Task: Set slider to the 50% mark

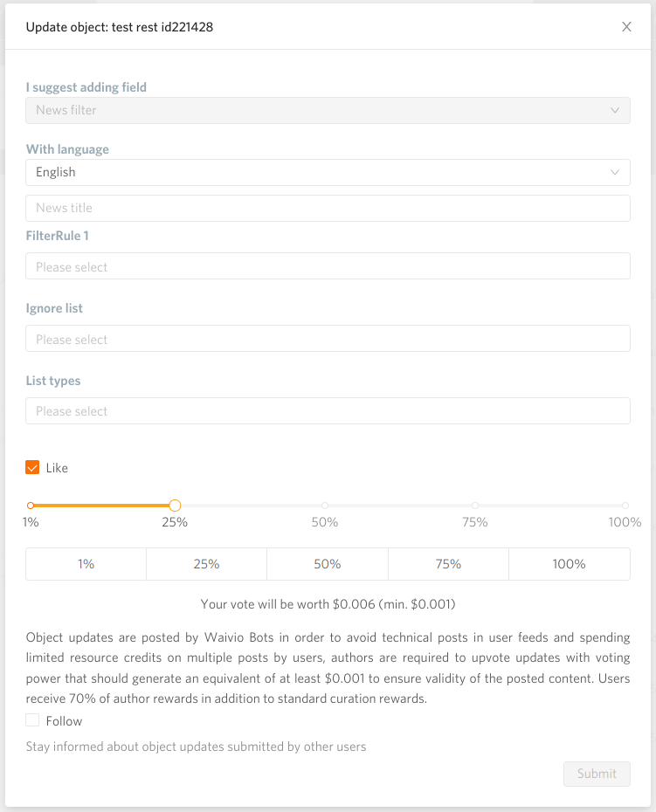Action: [x=325, y=506]
